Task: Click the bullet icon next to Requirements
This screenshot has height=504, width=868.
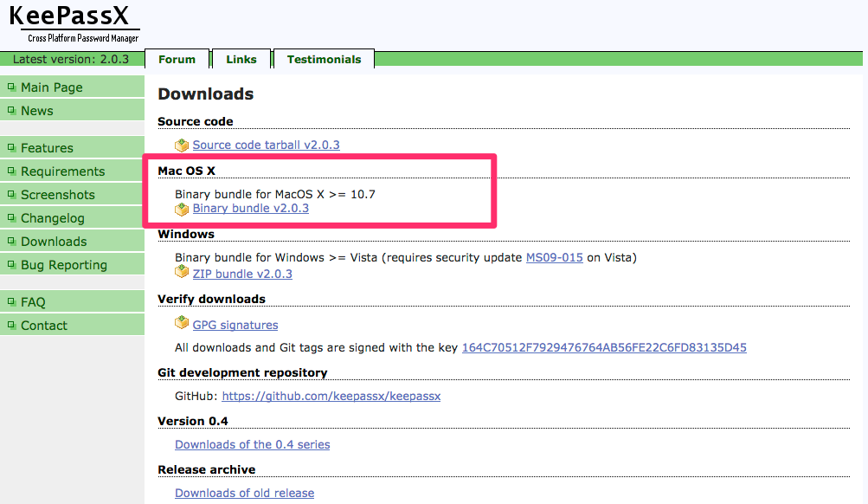Action: point(11,171)
